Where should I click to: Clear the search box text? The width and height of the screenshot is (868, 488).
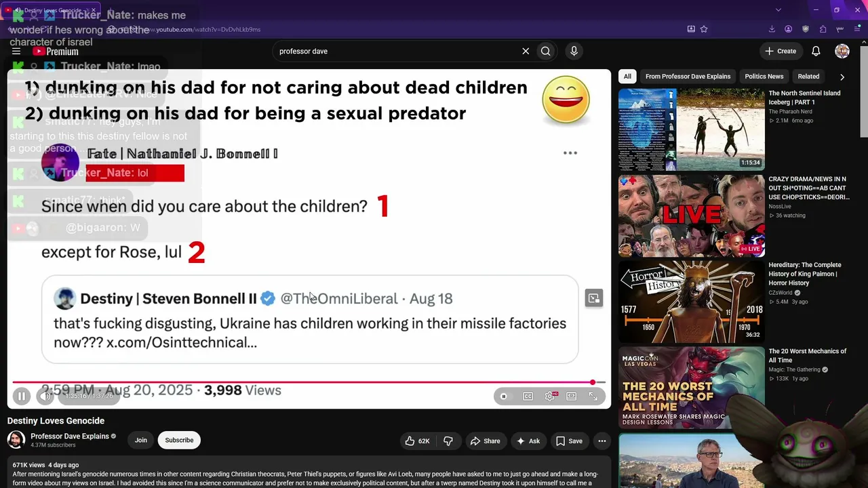tap(526, 51)
